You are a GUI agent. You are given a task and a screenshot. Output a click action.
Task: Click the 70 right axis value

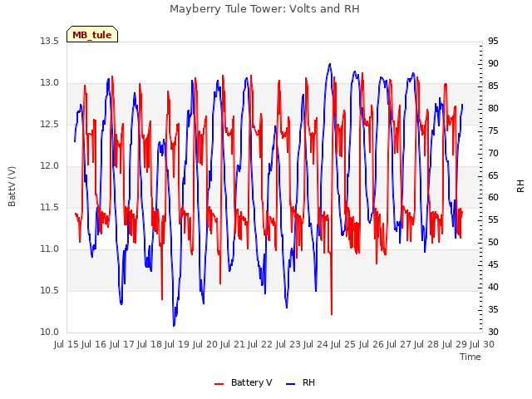pyautogui.click(x=493, y=153)
